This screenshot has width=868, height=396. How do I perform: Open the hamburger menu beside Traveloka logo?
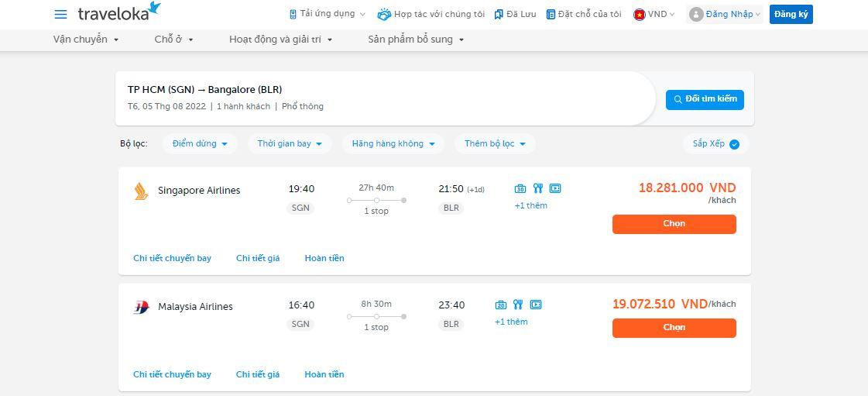[x=61, y=15]
